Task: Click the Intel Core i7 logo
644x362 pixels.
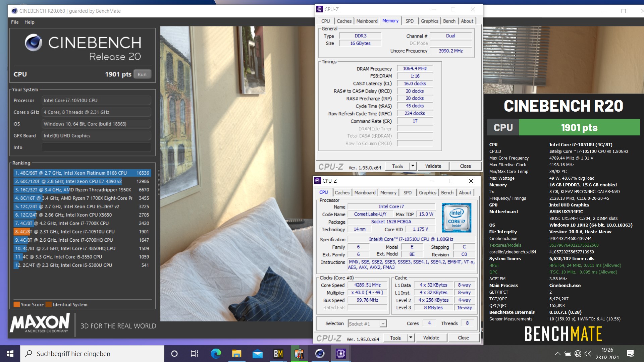Action: pos(457,218)
